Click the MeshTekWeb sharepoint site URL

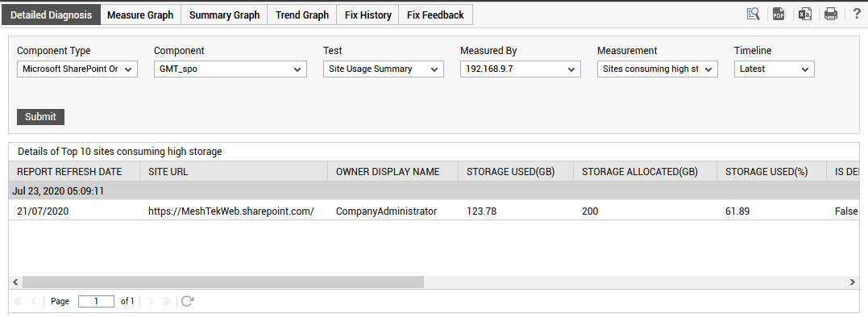pyautogui.click(x=231, y=211)
